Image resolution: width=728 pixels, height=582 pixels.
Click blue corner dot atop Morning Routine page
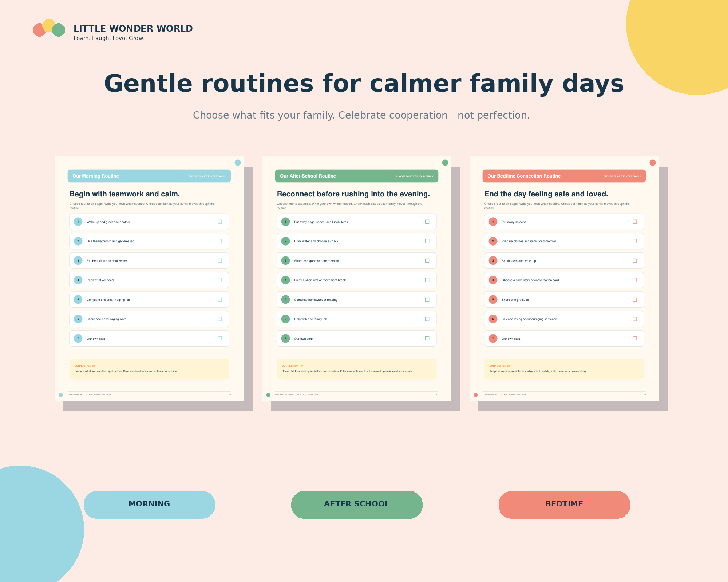238,163
